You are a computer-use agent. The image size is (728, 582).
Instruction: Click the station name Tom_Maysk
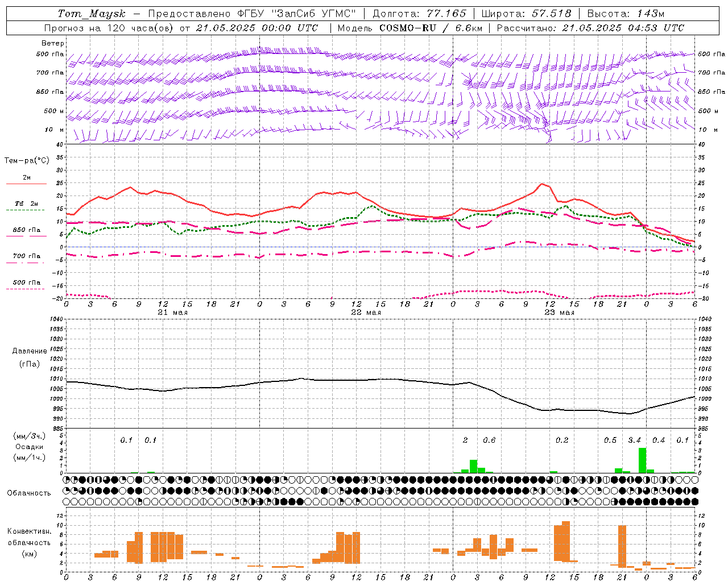[x=92, y=14]
